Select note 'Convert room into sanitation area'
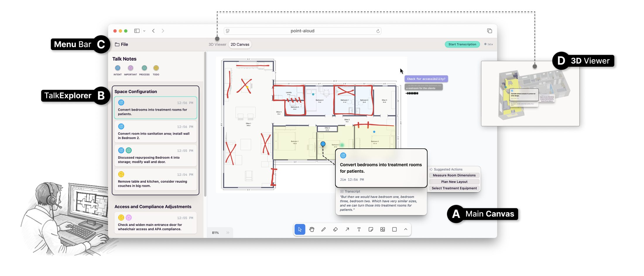This screenshot has height=276, width=644. point(155,132)
